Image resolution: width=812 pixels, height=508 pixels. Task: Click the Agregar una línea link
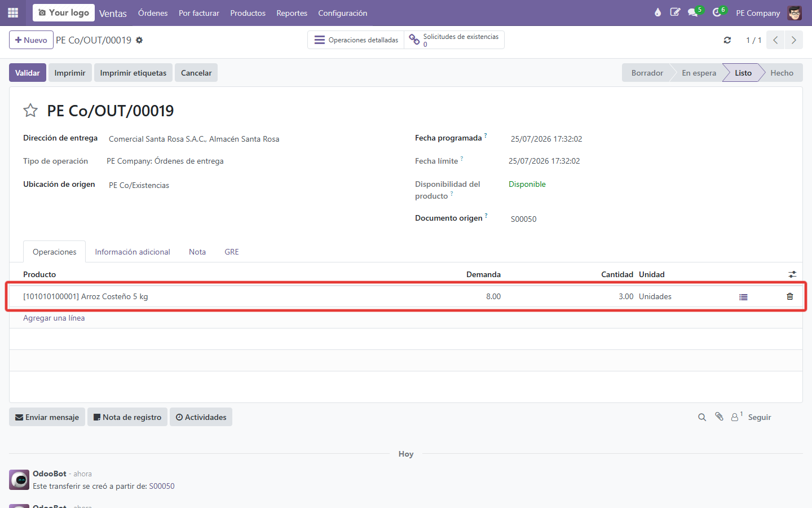54,318
